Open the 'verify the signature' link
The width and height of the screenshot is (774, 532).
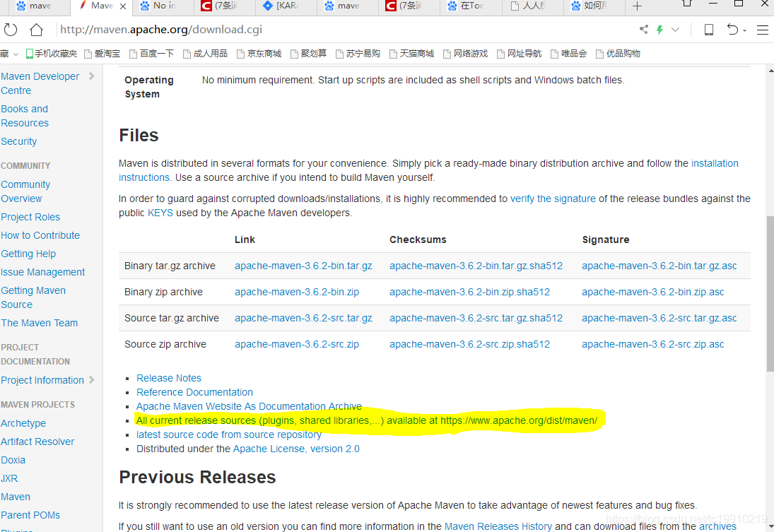(553, 199)
